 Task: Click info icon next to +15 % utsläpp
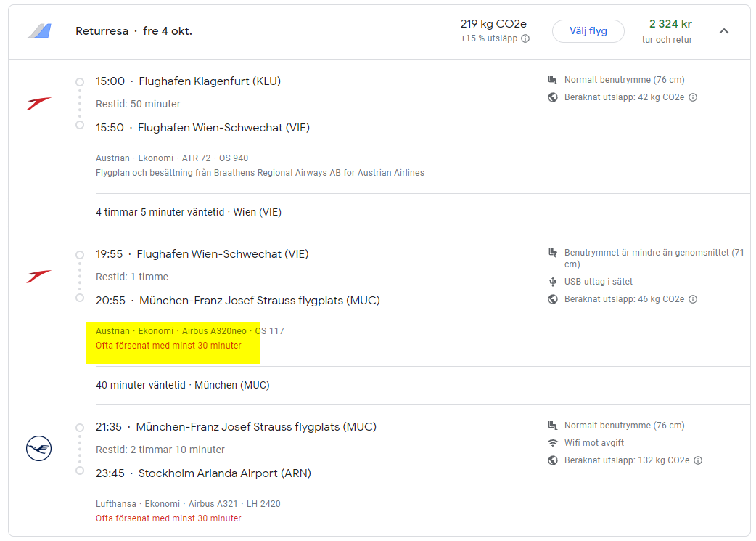coord(525,38)
